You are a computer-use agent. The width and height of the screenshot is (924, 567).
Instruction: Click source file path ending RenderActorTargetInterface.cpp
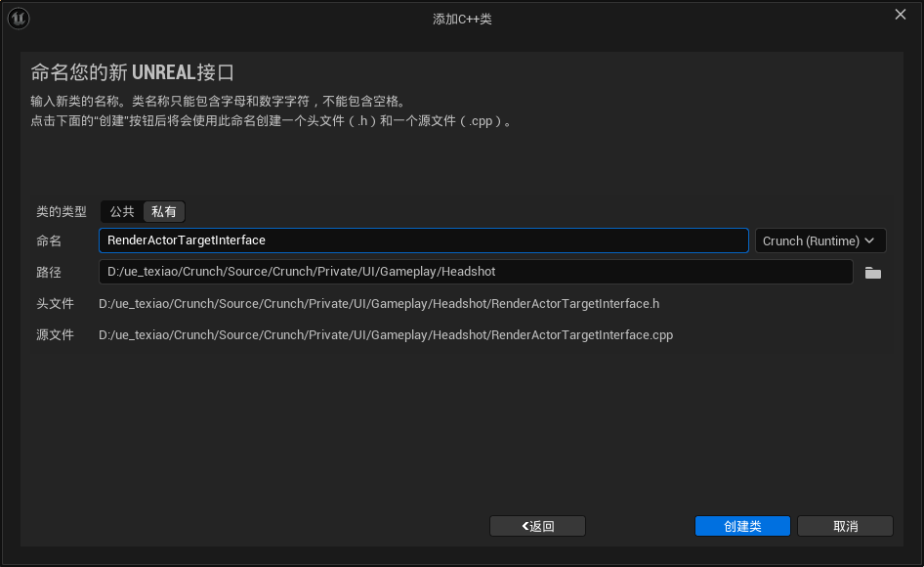point(386,335)
